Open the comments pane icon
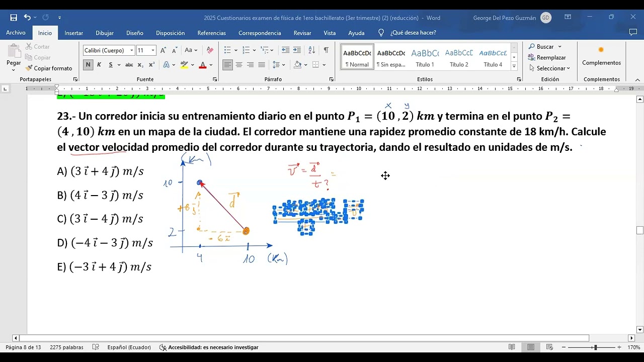 [x=633, y=33]
